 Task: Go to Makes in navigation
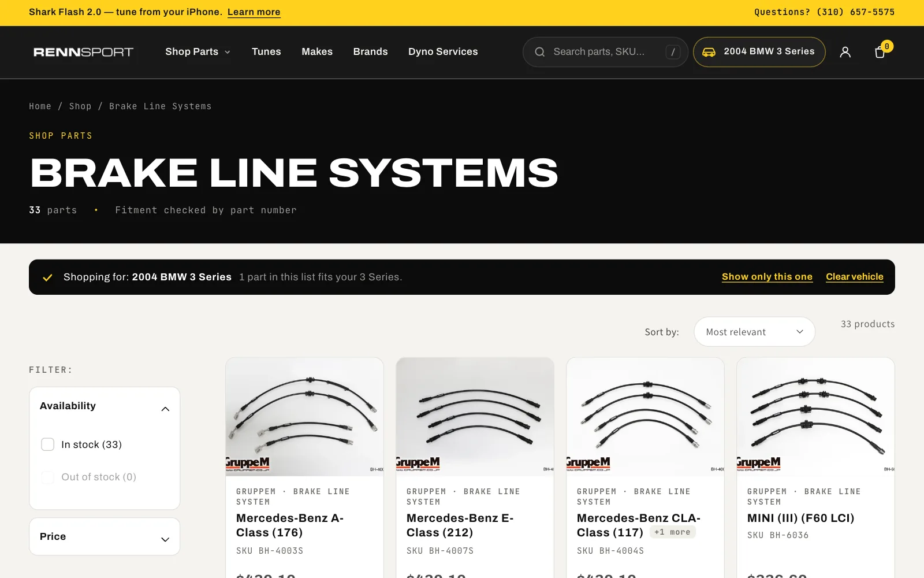[317, 52]
